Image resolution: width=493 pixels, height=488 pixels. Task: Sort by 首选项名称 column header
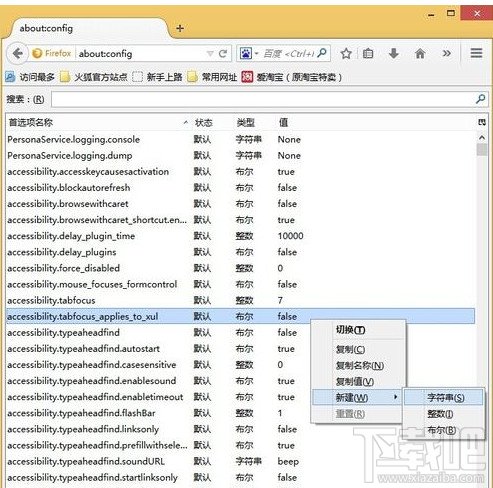98,123
